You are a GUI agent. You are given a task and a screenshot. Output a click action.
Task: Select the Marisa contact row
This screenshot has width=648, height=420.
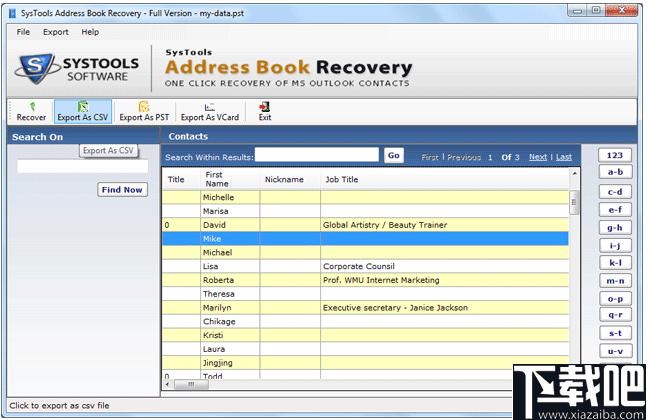(x=365, y=211)
